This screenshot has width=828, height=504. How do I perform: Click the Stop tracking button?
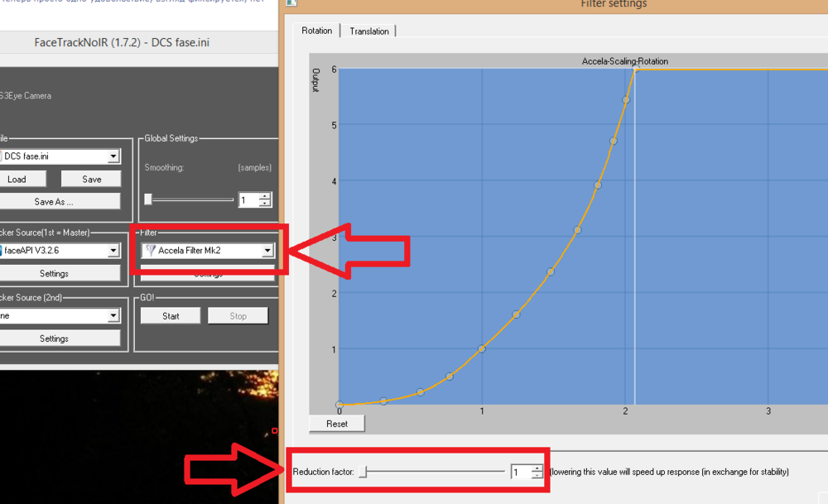pos(238,316)
